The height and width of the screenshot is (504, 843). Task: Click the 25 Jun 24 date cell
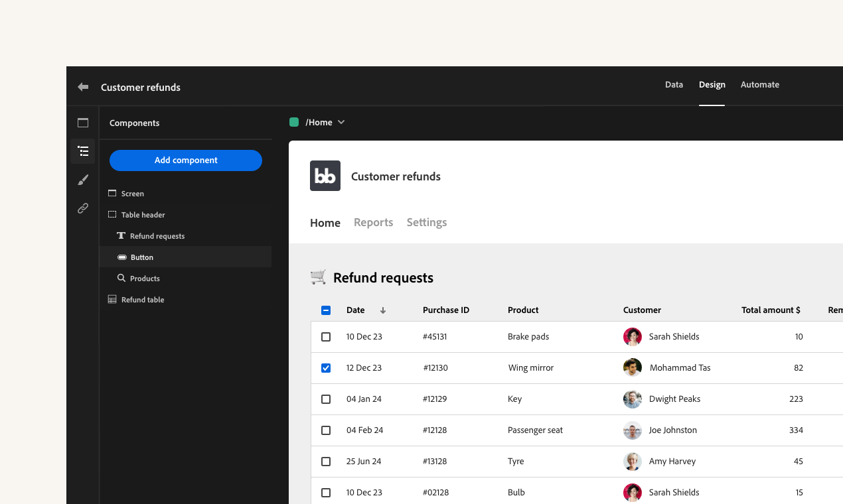point(364,462)
